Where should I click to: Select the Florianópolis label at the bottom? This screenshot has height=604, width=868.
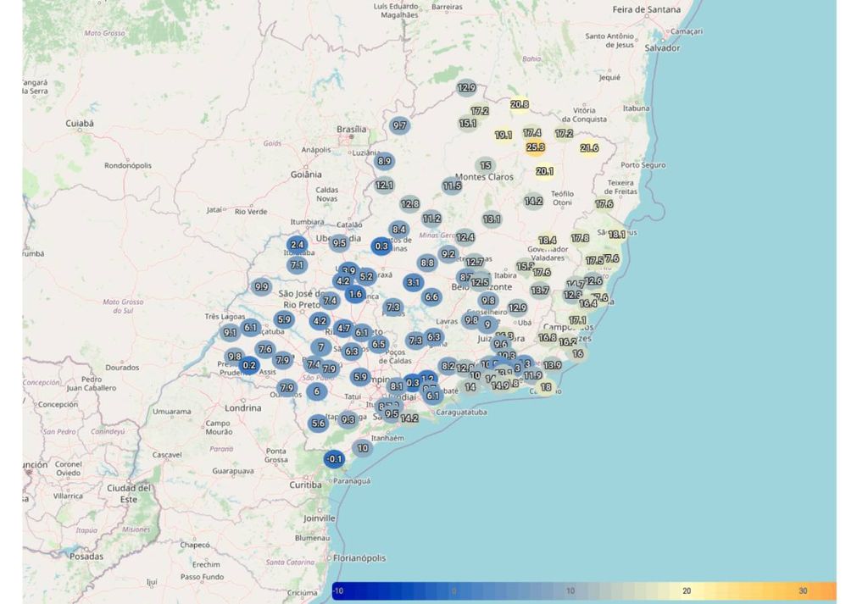[359, 557]
